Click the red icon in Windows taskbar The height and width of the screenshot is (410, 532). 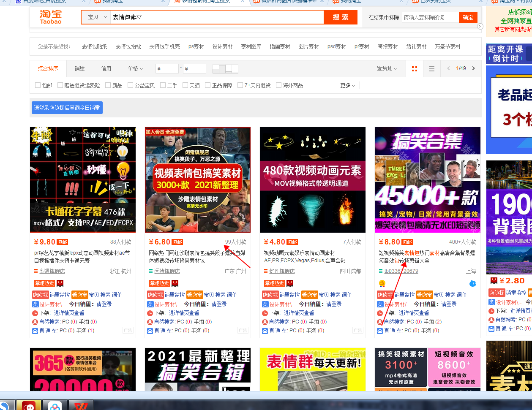pos(29,405)
